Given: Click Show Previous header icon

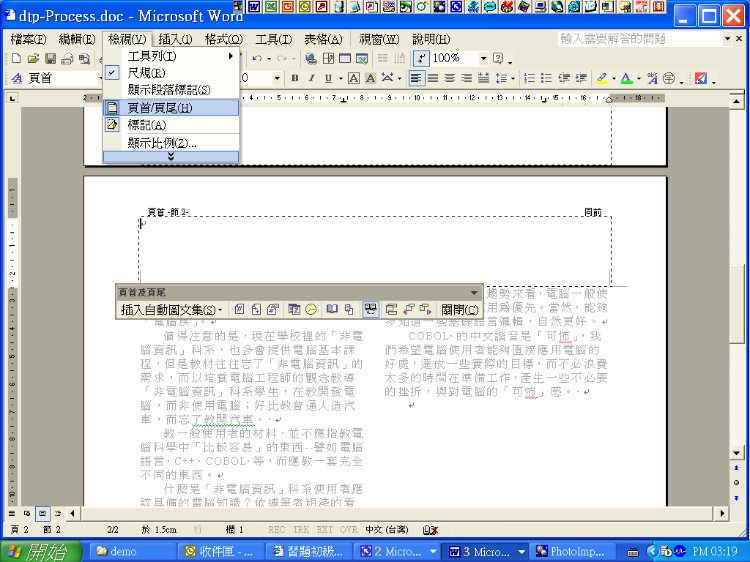Looking at the screenshot, I should pos(408,309).
